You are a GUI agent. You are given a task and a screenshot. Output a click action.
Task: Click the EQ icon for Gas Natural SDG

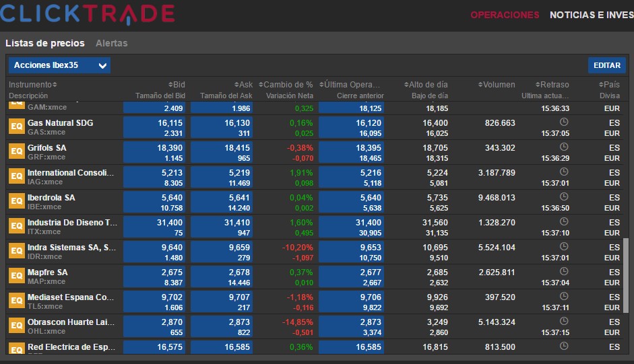click(x=17, y=126)
